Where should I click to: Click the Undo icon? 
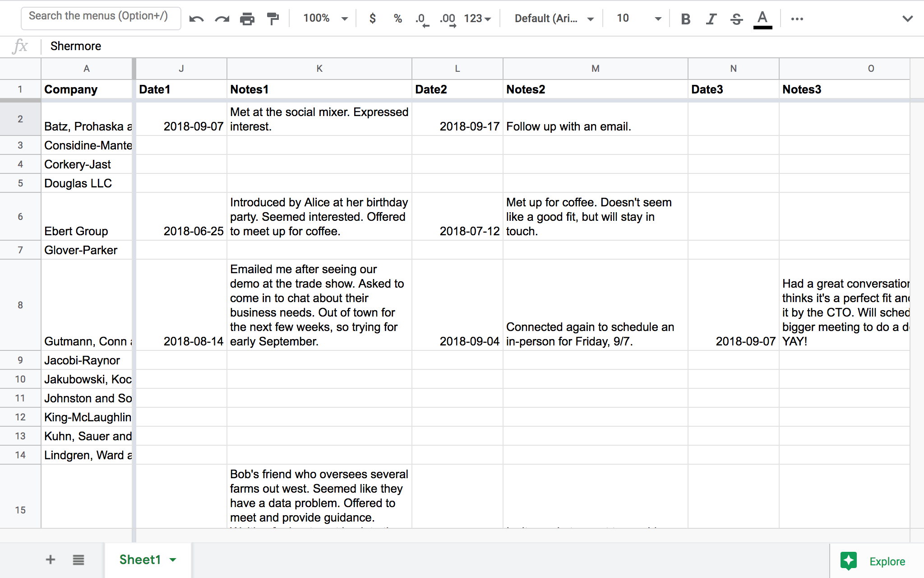point(197,18)
